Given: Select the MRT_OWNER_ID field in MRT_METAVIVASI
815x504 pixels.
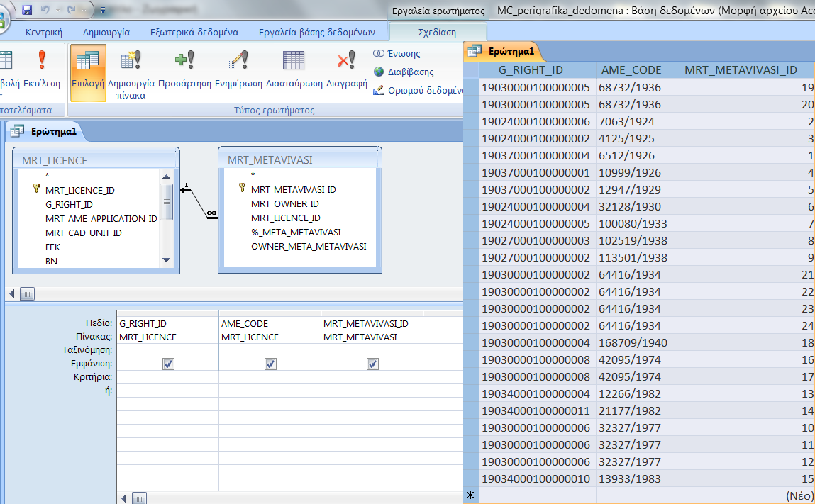Looking at the screenshot, I should click(285, 203).
